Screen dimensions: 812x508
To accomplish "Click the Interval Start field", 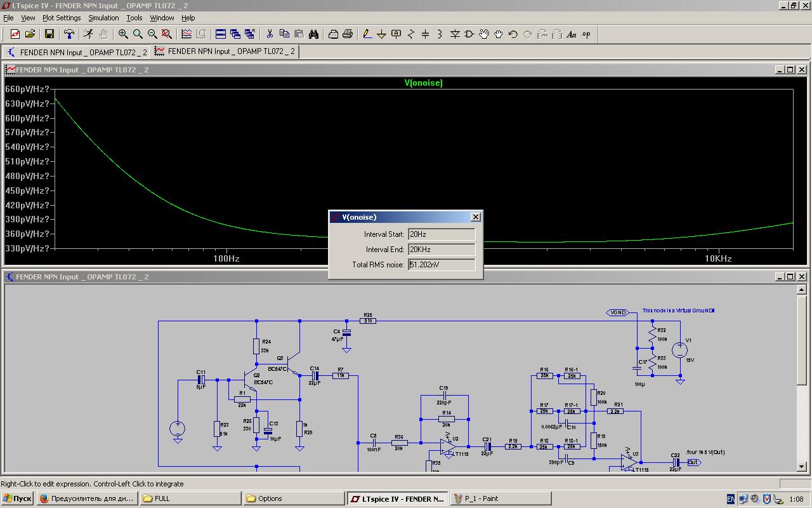I will point(442,234).
